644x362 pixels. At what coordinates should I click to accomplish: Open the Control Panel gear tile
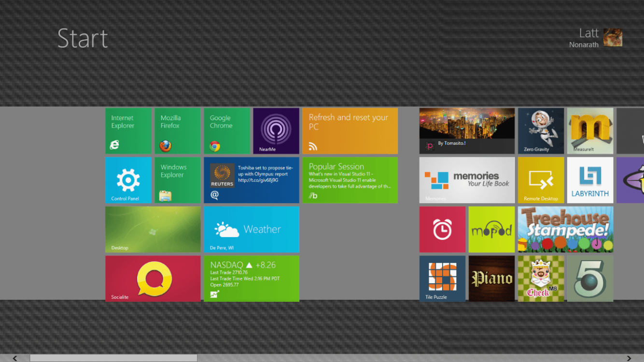point(128,180)
